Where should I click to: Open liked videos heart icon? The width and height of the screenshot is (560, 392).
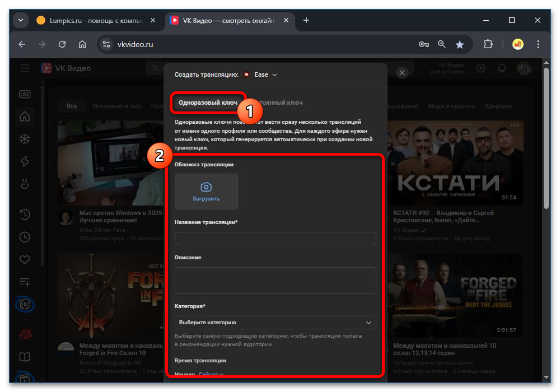pyautogui.click(x=25, y=259)
